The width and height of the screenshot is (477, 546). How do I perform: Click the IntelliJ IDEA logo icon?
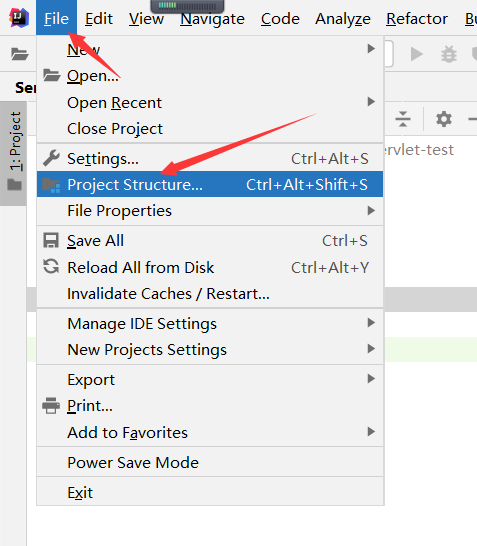tap(18, 18)
